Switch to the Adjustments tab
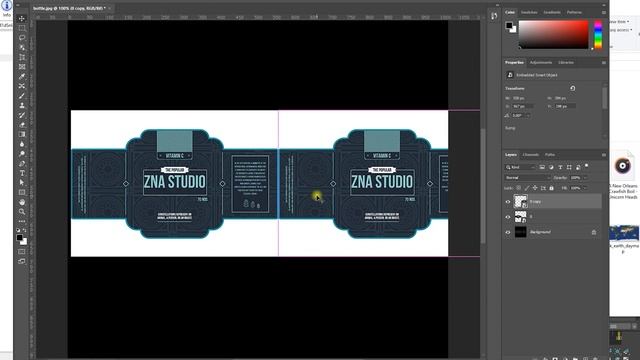 pos(541,62)
